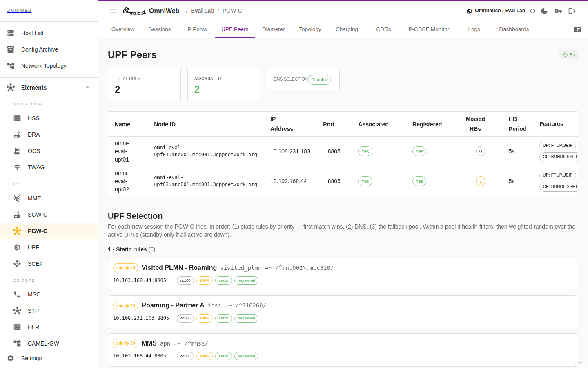Screen dimensions: 588x368
Task: Open the P-CSCF Monitor tab
Action: [x=429, y=29]
